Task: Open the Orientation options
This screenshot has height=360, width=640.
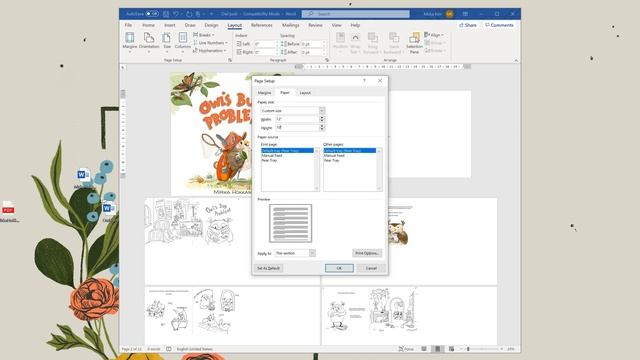Action: coord(149,42)
